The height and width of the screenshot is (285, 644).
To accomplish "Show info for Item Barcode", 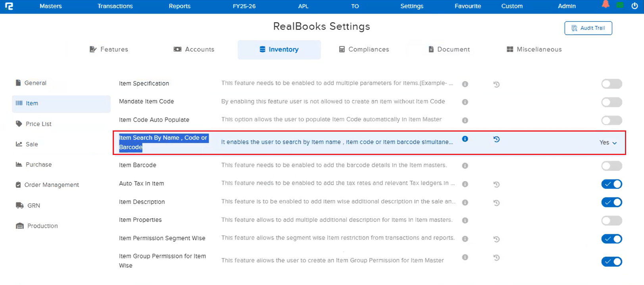I will click(465, 166).
